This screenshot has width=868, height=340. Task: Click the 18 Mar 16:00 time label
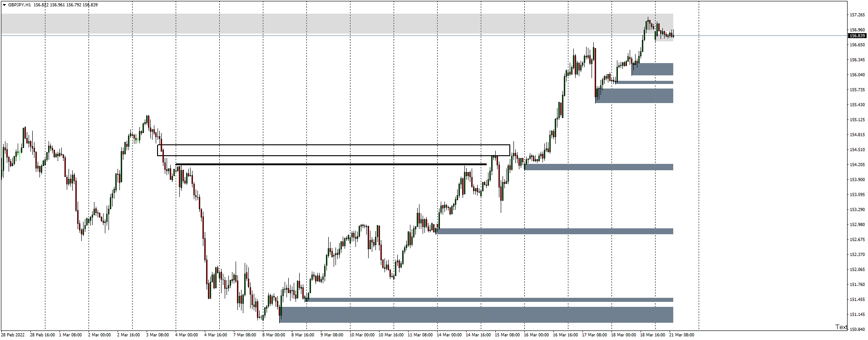[x=653, y=335]
